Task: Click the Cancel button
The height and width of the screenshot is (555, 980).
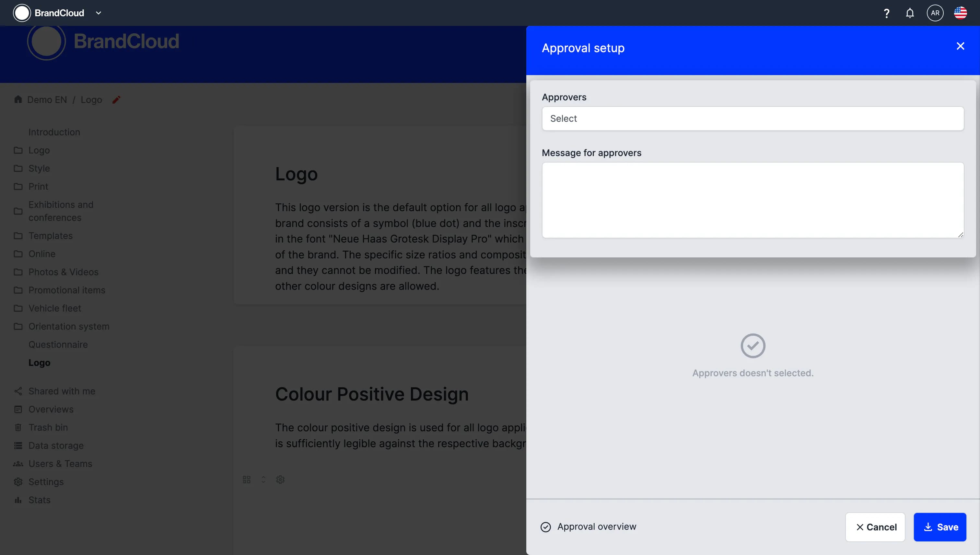Action: click(x=875, y=527)
